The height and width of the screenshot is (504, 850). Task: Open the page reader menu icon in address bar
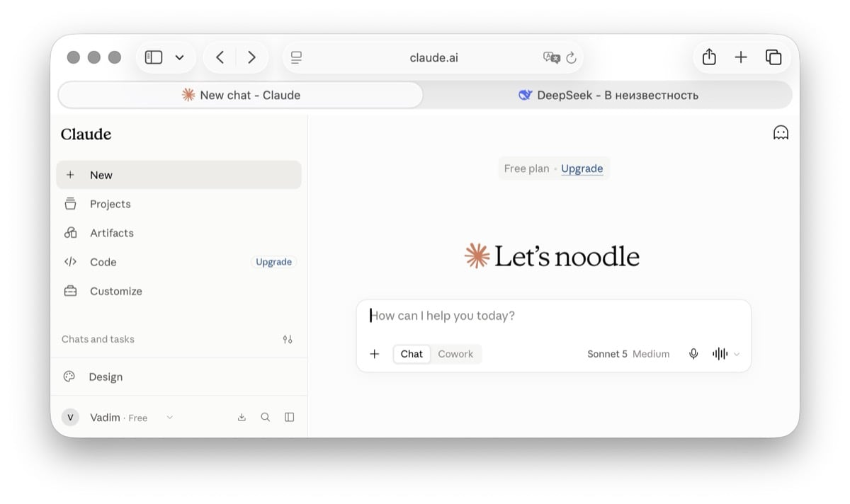[297, 57]
